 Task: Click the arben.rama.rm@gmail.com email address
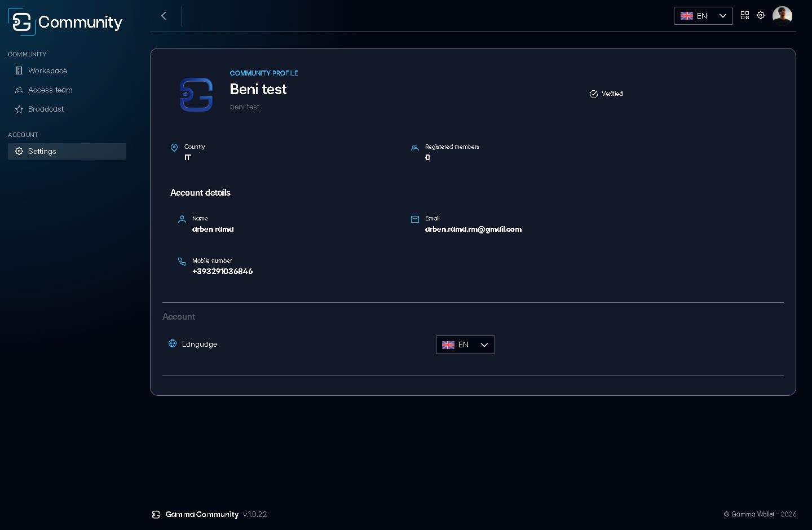pyautogui.click(x=473, y=229)
